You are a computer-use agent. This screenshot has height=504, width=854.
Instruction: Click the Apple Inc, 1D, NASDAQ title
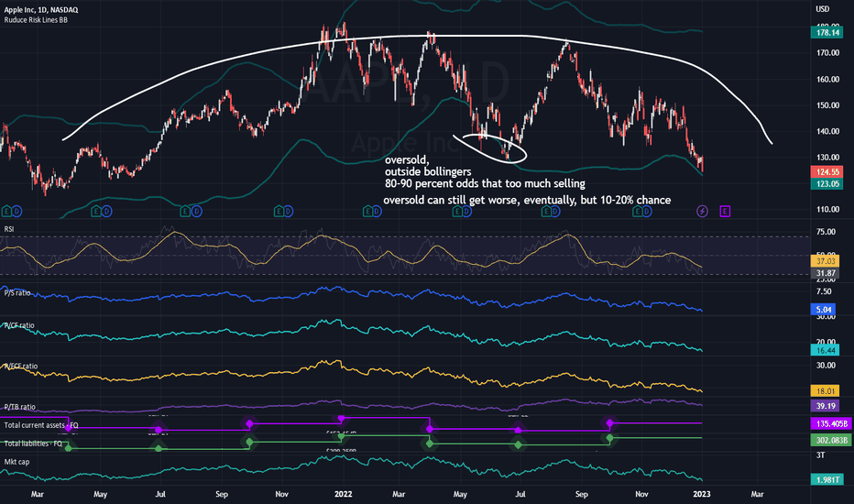click(41, 10)
